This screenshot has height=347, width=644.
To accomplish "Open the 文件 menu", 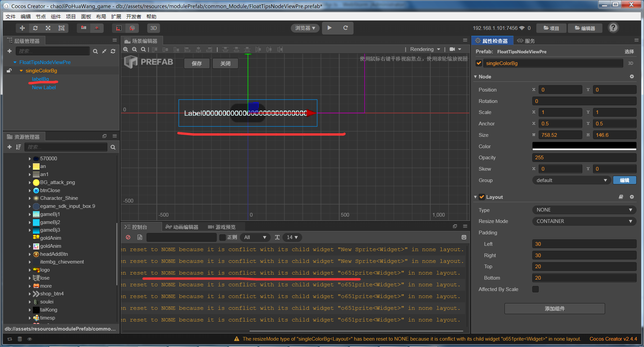I will click(x=11, y=16).
